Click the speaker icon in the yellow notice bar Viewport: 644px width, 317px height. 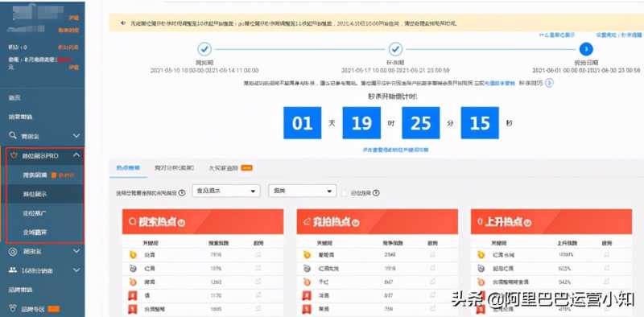(123, 23)
